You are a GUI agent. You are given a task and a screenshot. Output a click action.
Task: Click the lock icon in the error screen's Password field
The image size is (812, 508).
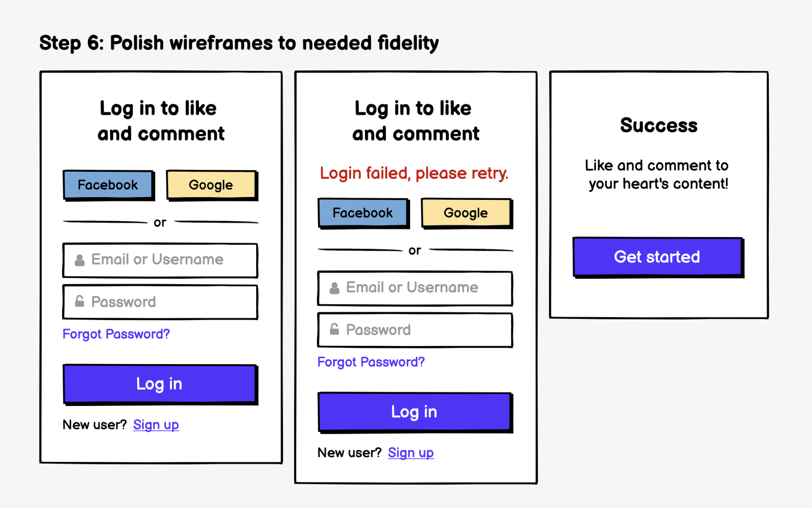(x=335, y=329)
